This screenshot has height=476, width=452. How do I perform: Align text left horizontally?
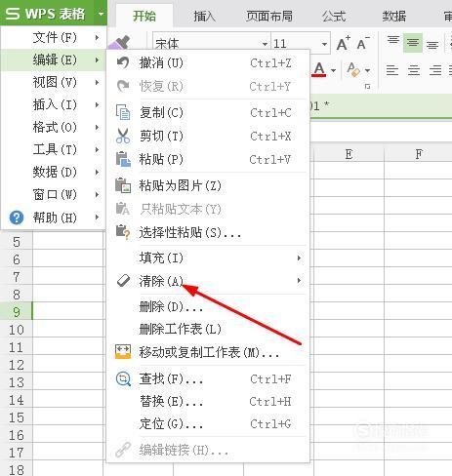(392, 70)
